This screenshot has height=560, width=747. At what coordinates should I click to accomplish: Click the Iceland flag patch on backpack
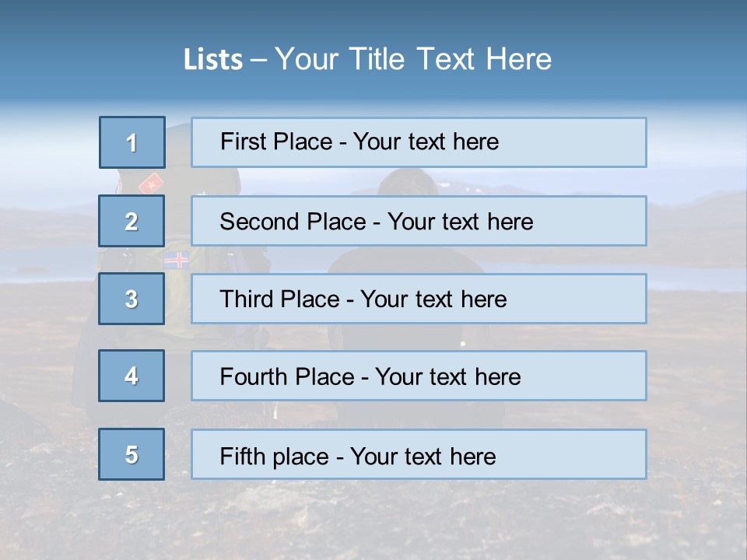coord(177,261)
